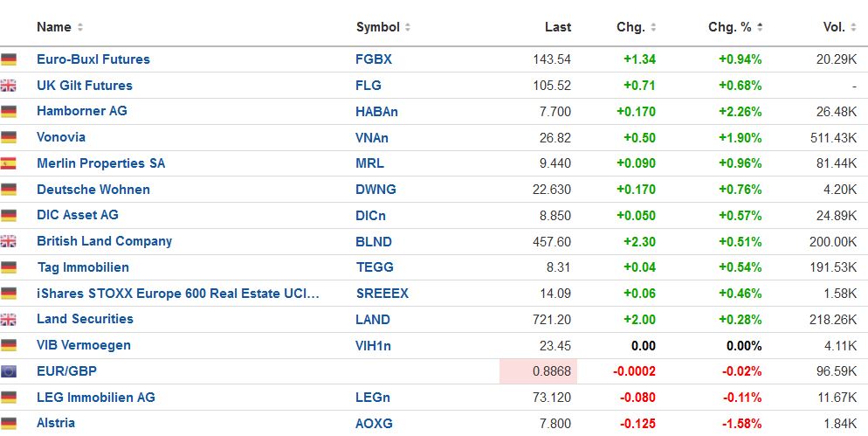Click the German flag beside Alstria

click(10, 424)
